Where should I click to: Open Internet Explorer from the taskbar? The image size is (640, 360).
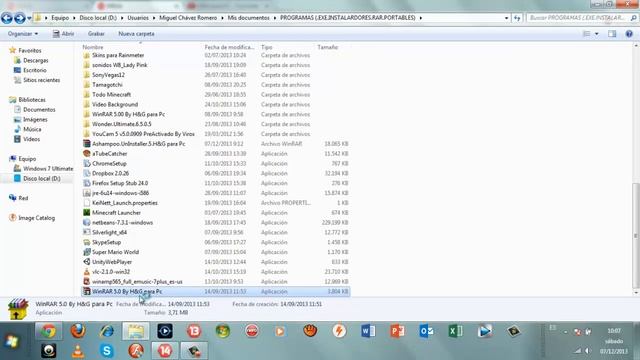point(107,331)
